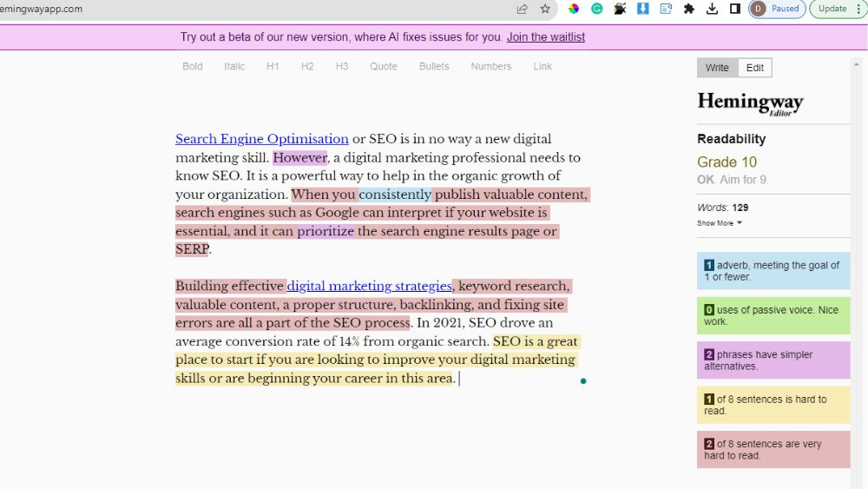This screenshot has height=489, width=868.
Task: Apply H3 heading style
Action: click(341, 67)
